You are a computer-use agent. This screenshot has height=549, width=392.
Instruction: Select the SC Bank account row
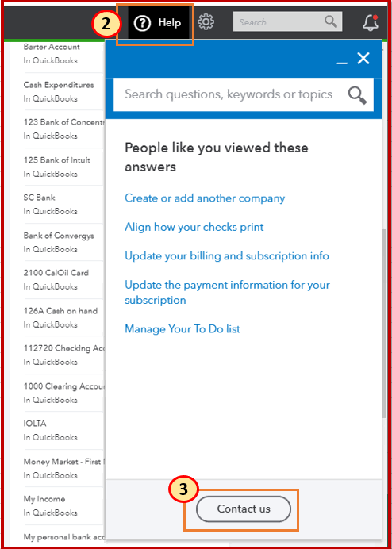tap(63, 205)
